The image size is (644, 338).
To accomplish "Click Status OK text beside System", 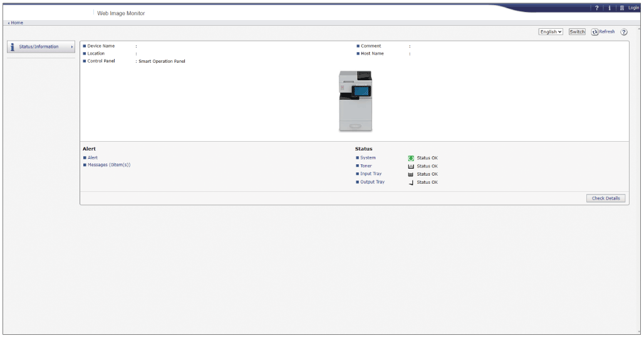I will (x=427, y=158).
